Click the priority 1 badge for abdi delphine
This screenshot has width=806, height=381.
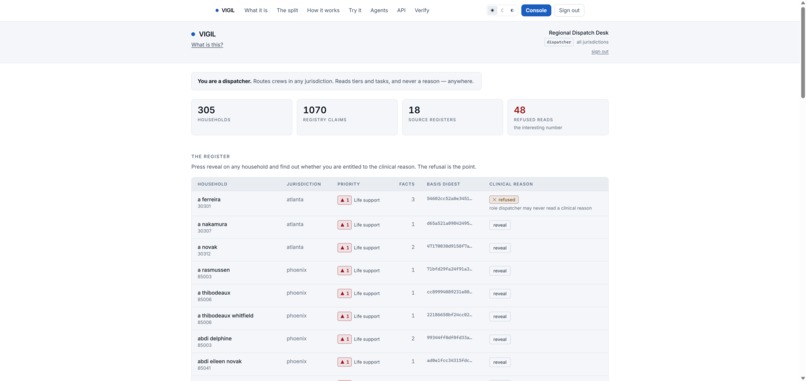(344, 339)
